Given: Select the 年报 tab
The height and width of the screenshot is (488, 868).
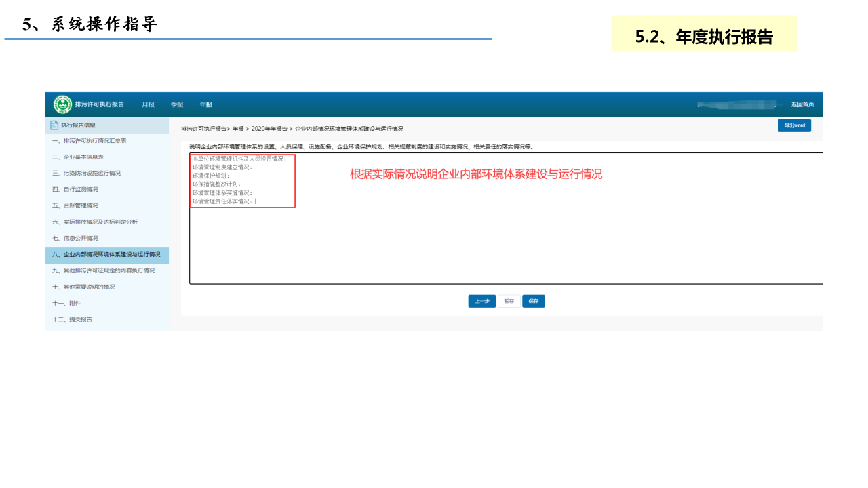Looking at the screenshot, I should [x=205, y=105].
